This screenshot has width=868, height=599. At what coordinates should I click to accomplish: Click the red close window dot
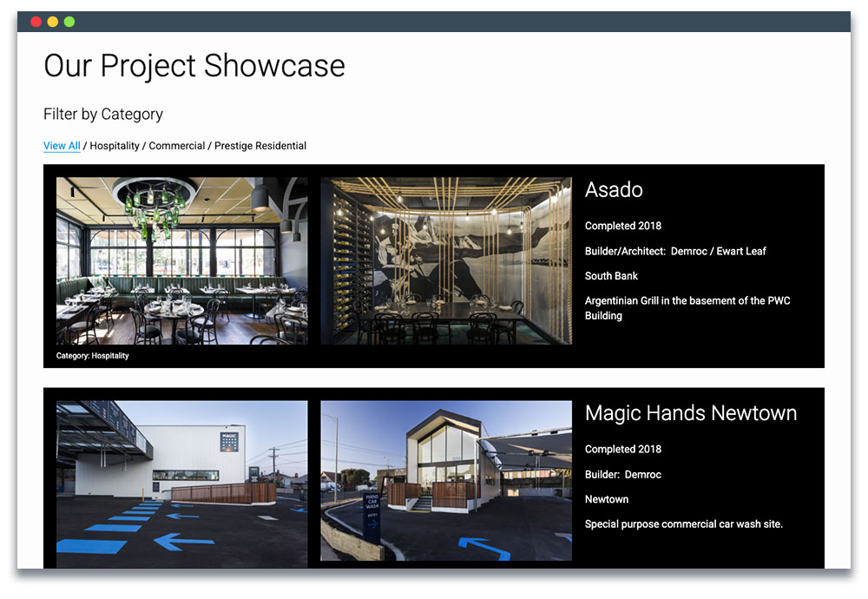click(36, 22)
